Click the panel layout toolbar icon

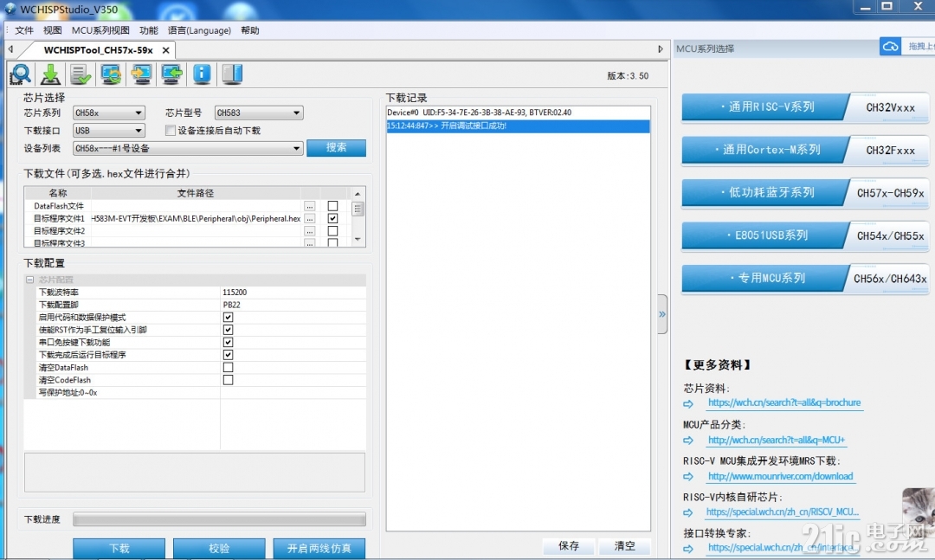click(x=232, y=74)
